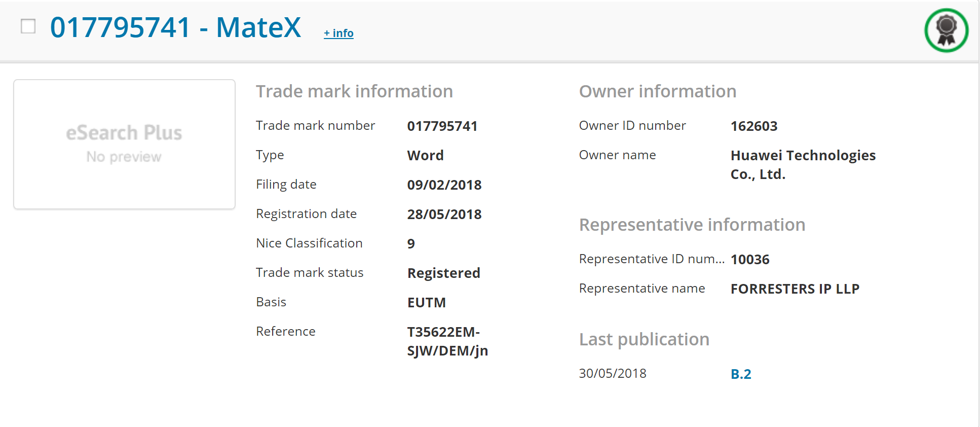Click the owner ID number 162603
The height and width of the screenshot is (427, 980).
(x=753, y=126)
